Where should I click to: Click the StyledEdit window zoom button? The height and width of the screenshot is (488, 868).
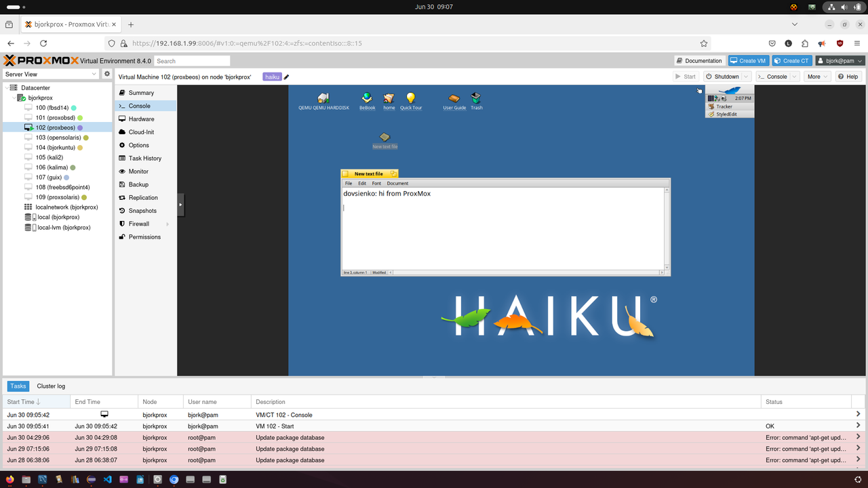pyautogui.click(x=393, y=174)
